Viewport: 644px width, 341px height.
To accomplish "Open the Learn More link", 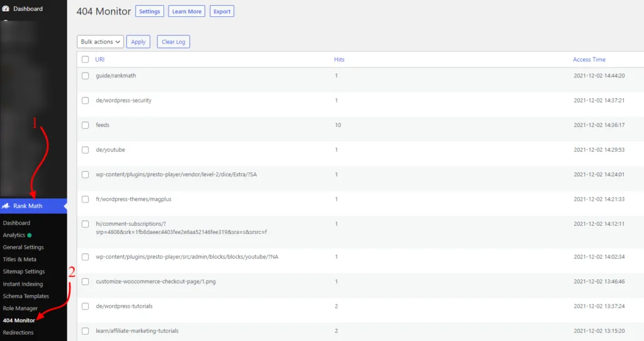I will point(187,11).
